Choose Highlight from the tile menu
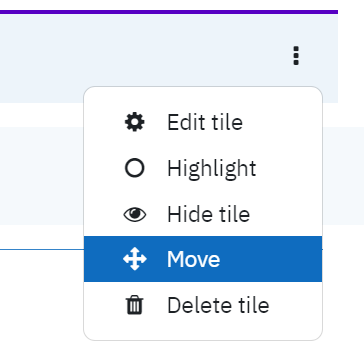The height and width of the screenshot is (361, 364). click(203, 168)
